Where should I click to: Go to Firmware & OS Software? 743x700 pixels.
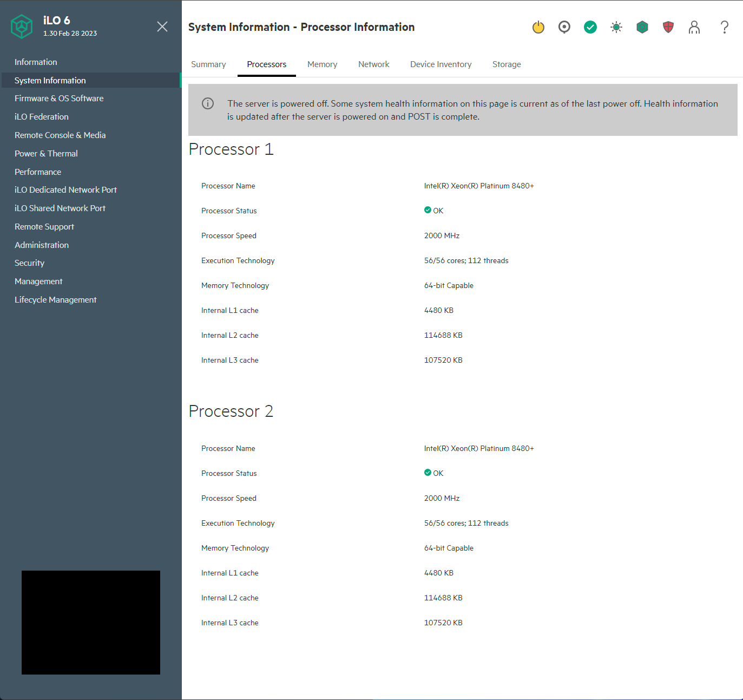click(59, 99)
